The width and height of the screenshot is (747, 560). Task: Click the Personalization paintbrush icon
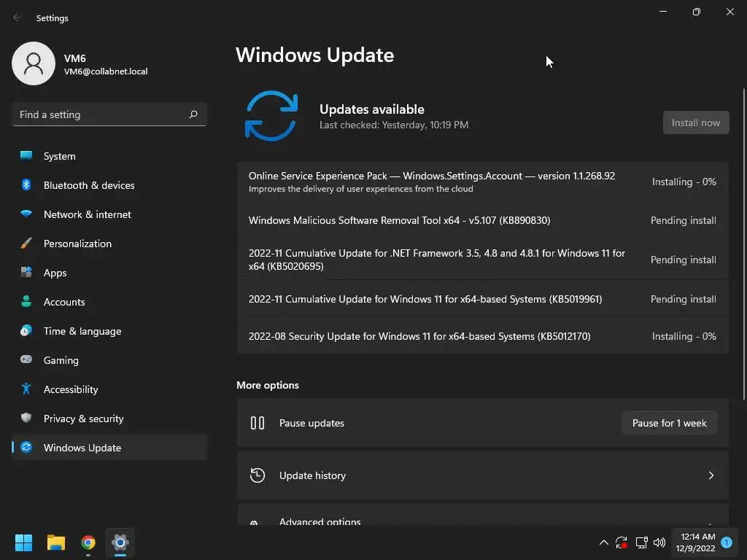[x=26, y=244]
